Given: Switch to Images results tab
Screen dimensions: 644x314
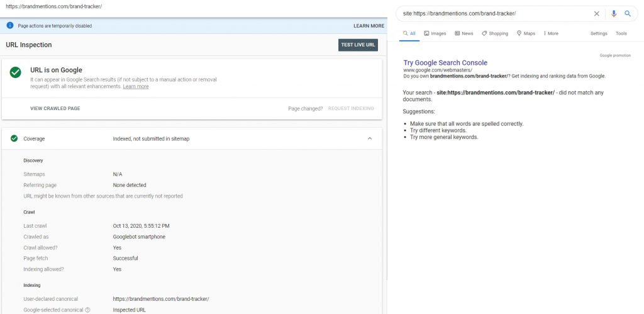Looking at the screenshot, I should pos(435,34).
